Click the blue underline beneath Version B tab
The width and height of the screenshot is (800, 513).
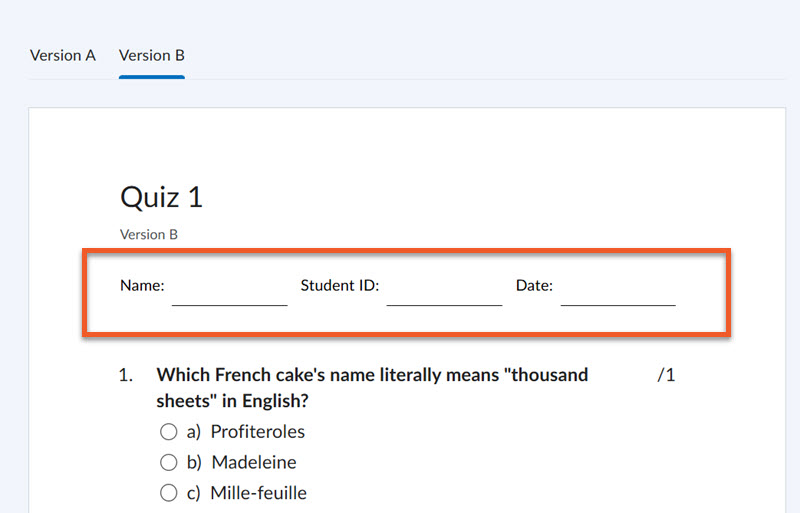(152, 76)
